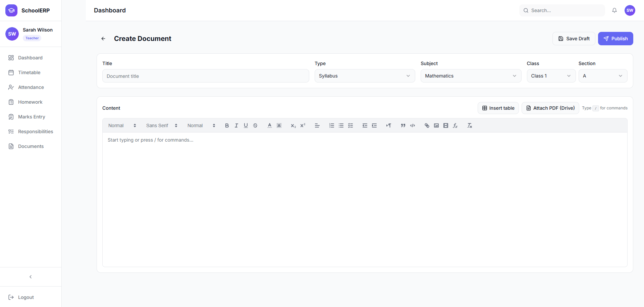Toggle right-to-left text direction
The height and width of the screenshot is (307, 644).
pyautogui.click(x=388, y=125)
